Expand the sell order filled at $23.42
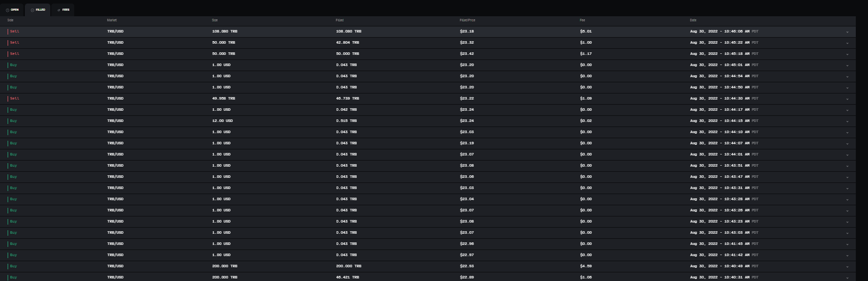 click(847, 54)
